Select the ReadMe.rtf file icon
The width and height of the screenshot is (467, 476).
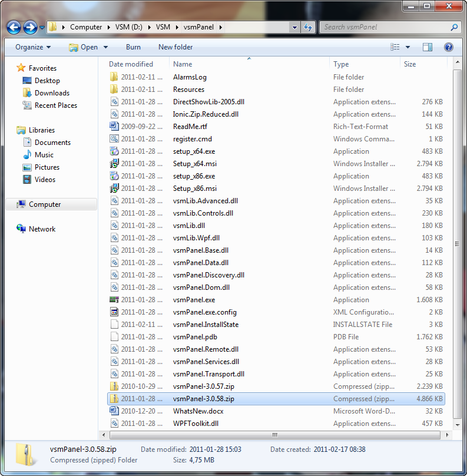tap(114, 127)
